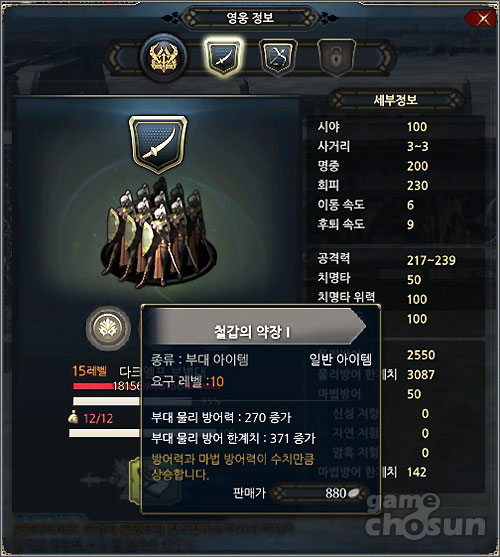Image resolution: width=500 pixels, height=557 pixels.
Task: Click the round leaf emblem item slot
Action: tap(108, 328)
